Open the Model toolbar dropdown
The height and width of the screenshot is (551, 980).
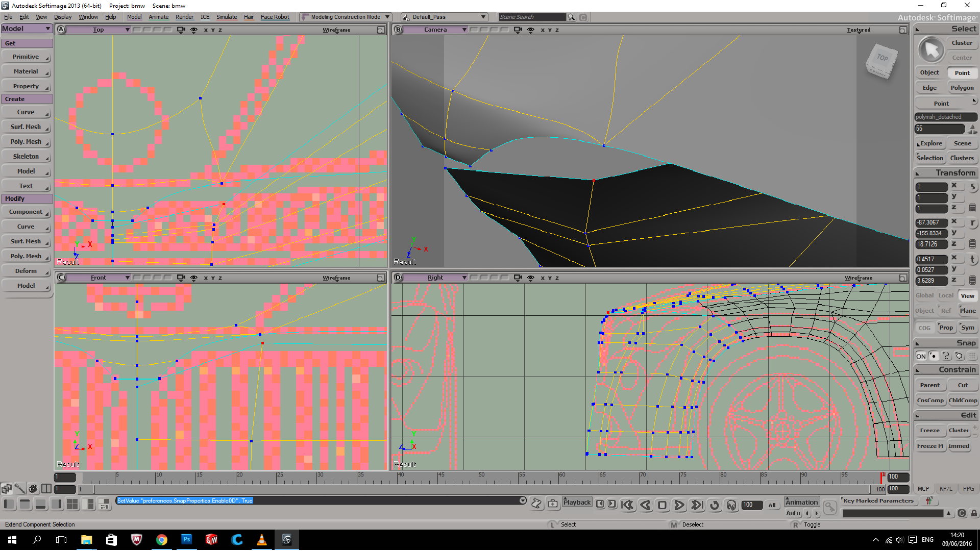click(x=27, y=29)
